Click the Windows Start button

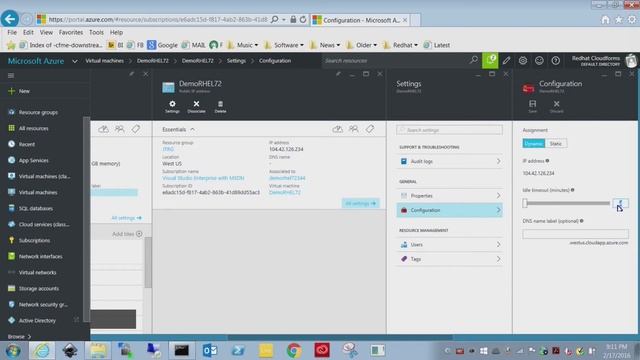(x=13, y=351)
